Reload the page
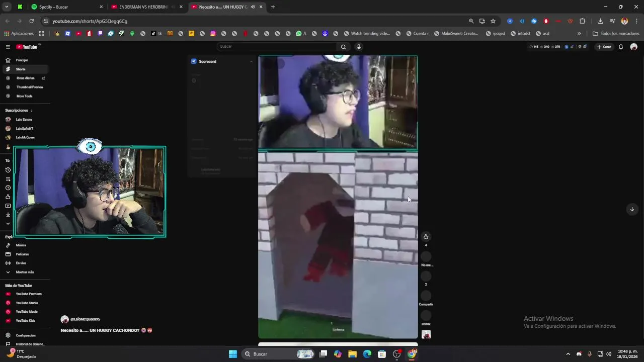644x362 pixels. tap(31, 21)
